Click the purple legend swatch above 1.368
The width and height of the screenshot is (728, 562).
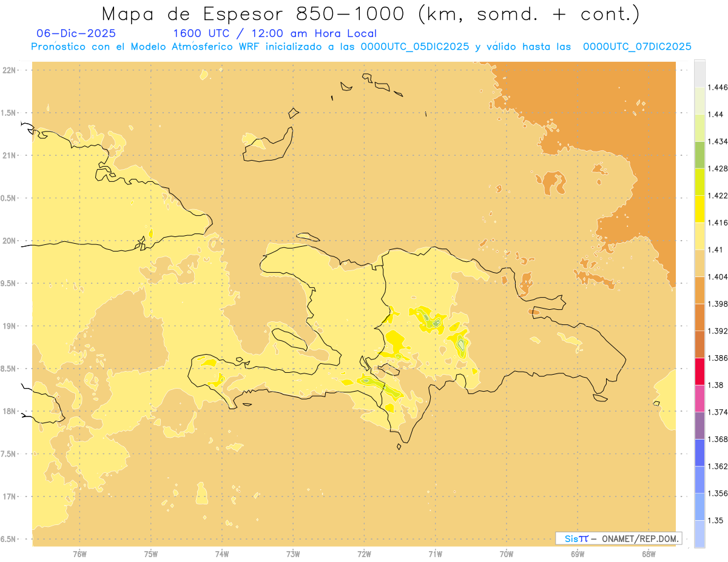pyautogui.click(x=699, y=425)
